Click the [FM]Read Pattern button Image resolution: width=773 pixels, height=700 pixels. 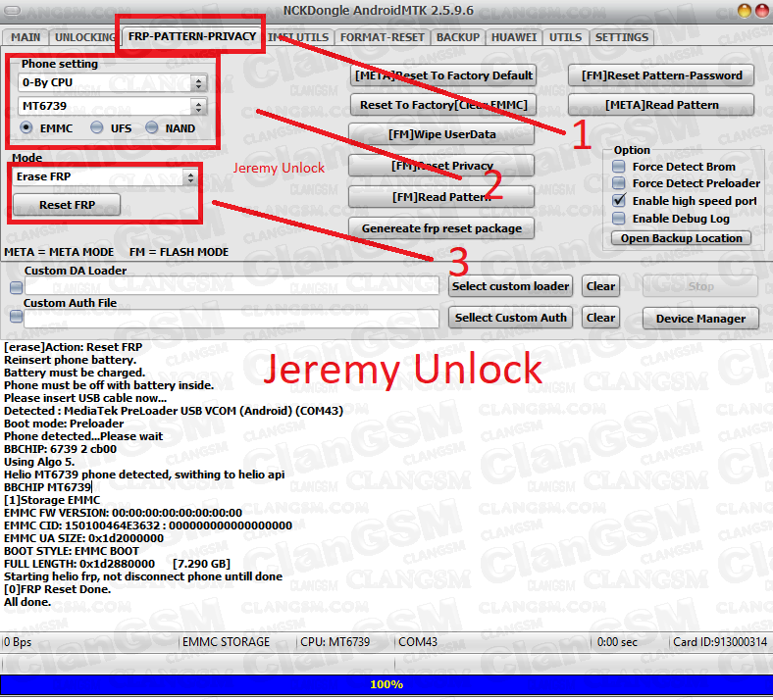[x=441, y=197]
